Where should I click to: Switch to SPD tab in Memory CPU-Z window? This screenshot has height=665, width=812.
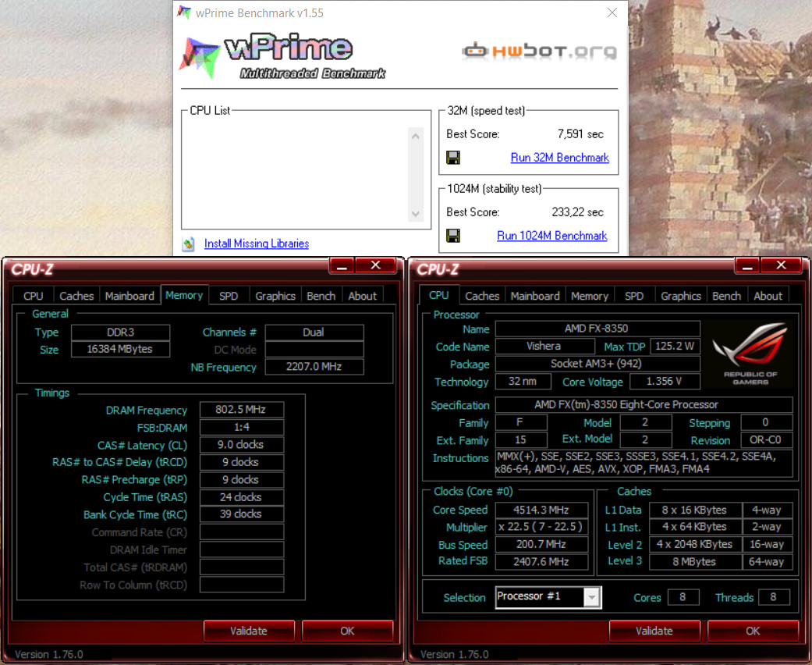229,296
